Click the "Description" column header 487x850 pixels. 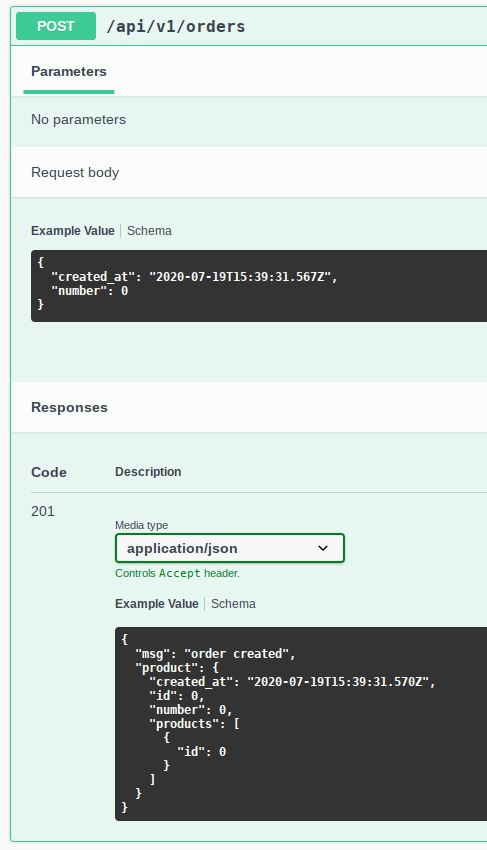pos(148,472)
